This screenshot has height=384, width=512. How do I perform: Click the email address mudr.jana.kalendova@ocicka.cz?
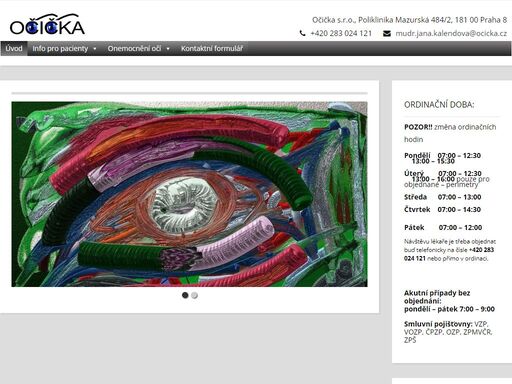[x=451, y=33]
